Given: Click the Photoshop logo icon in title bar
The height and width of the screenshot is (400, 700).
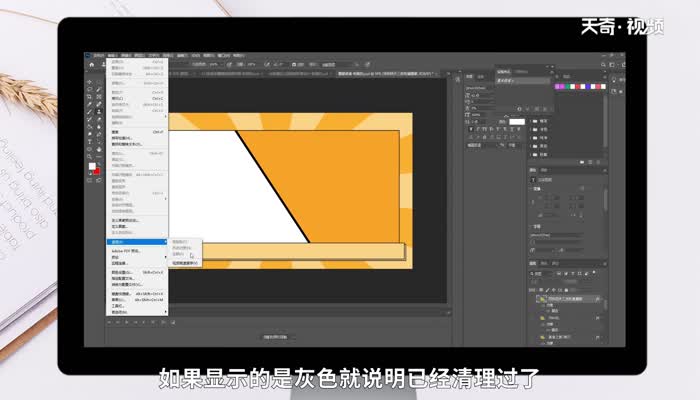Looking at the screenshot, I should click(x=88, y=56).
